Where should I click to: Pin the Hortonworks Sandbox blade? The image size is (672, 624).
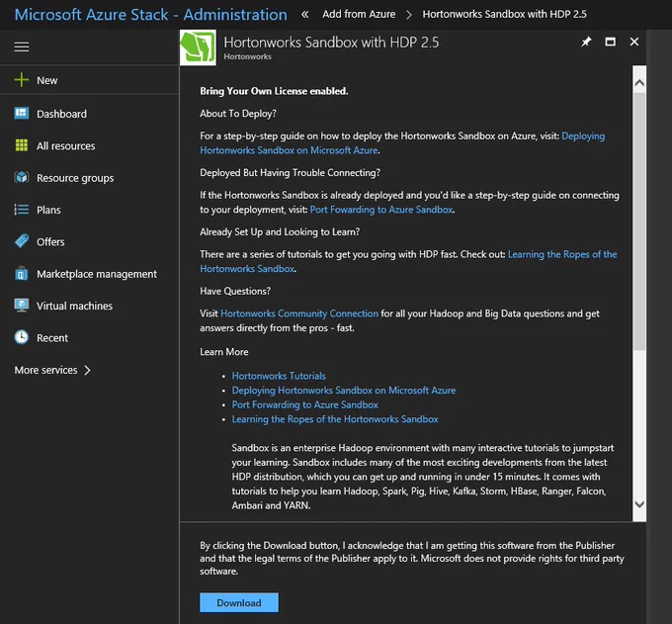(x=586, y=42)
